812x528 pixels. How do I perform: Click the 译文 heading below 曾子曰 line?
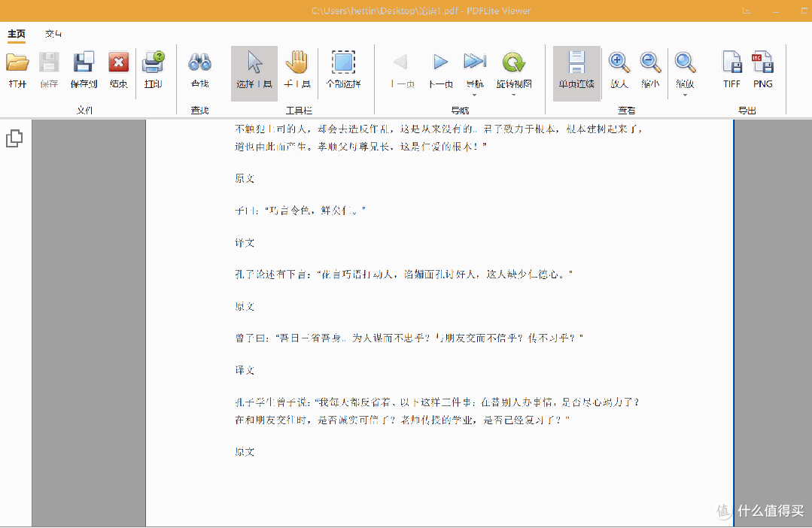tap(245, 370)
